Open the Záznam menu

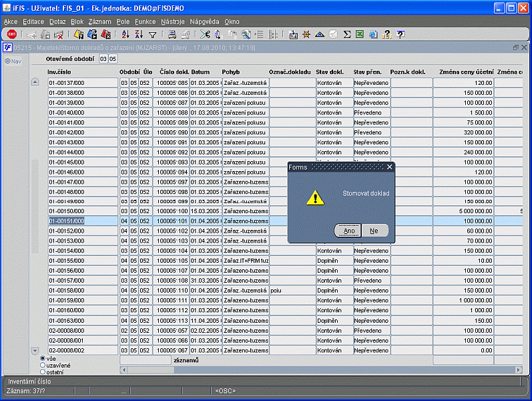coord(99,22)
